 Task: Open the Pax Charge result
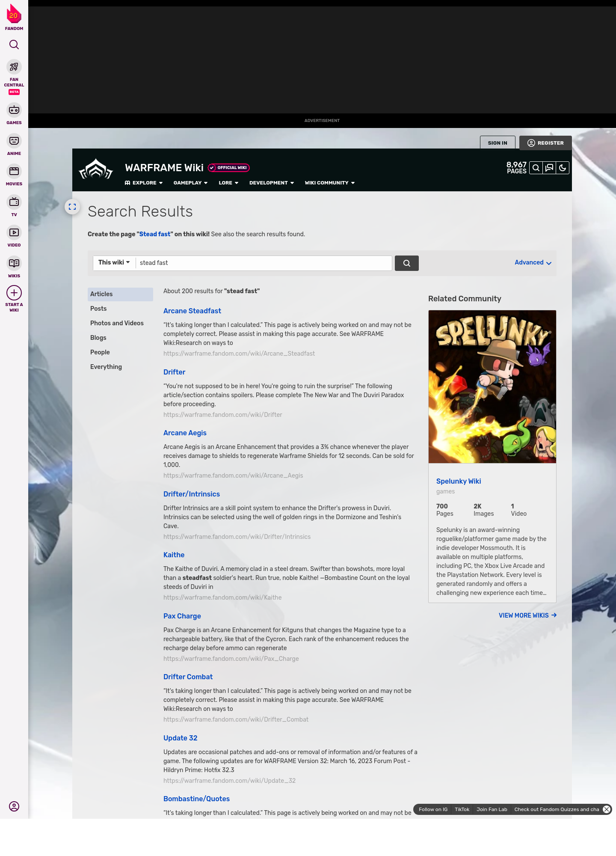pyautogui.click(x=182, y=616)
